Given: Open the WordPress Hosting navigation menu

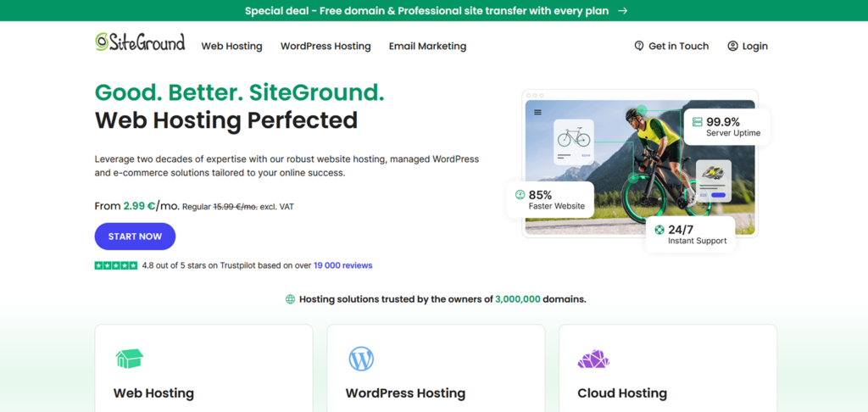Looking at the screenshot, I should (325, 46).
